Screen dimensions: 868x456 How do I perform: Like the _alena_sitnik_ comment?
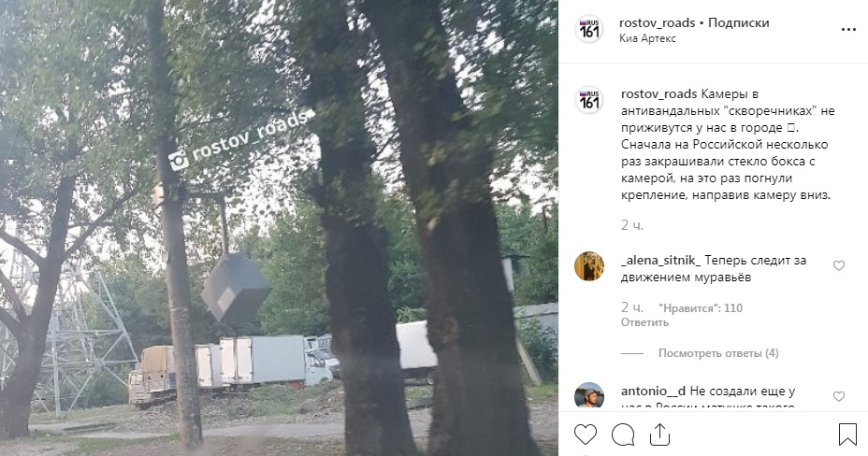[x=839, y=266]
